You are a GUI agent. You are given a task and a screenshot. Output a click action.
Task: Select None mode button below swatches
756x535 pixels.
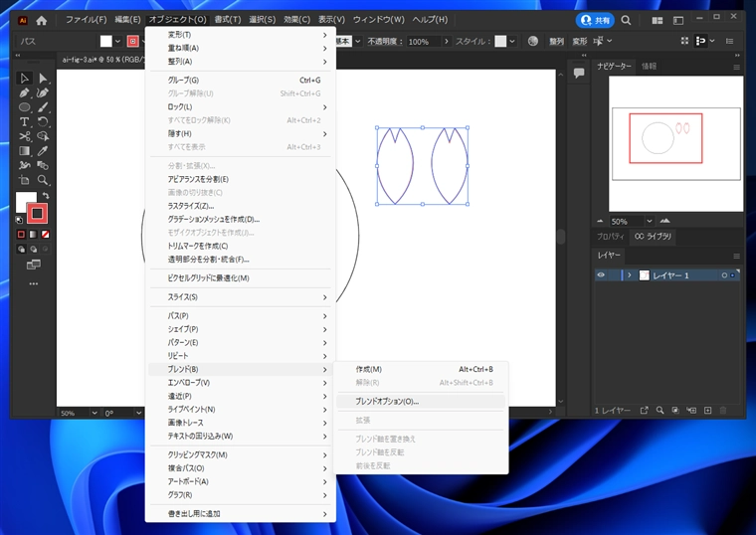tap(46, 235)
